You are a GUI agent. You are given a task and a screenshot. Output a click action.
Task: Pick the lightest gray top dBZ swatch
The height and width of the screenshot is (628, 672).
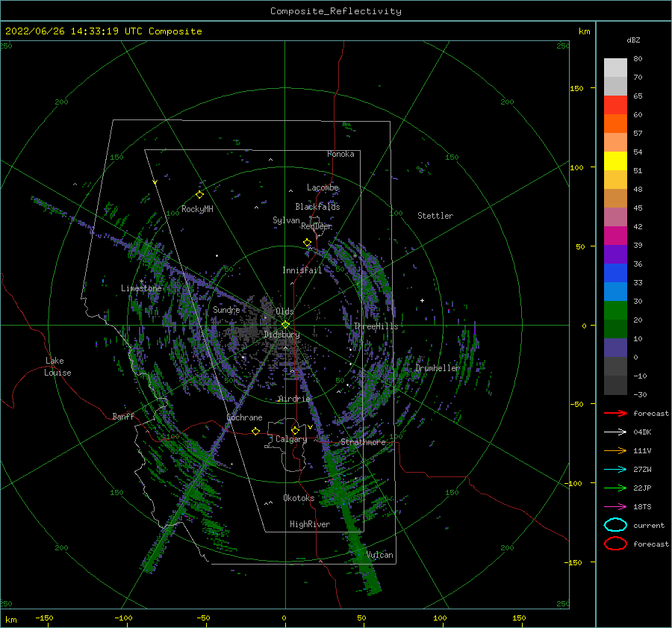615,68
